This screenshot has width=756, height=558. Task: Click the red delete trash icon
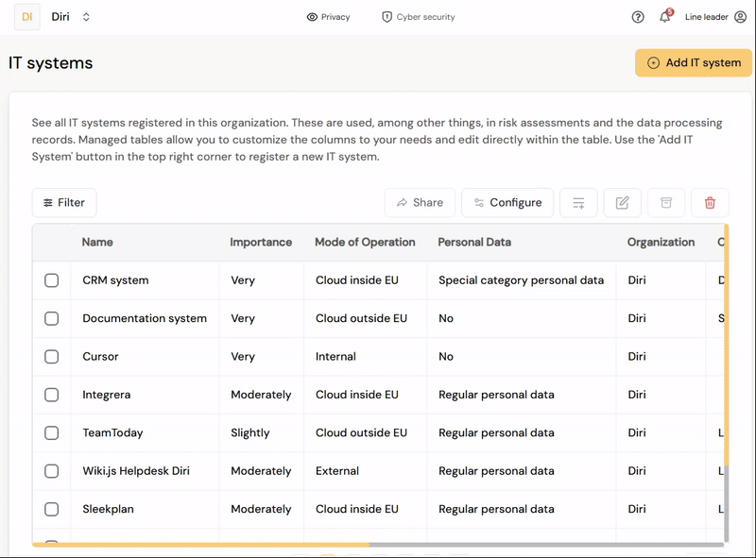click(710, 202)
